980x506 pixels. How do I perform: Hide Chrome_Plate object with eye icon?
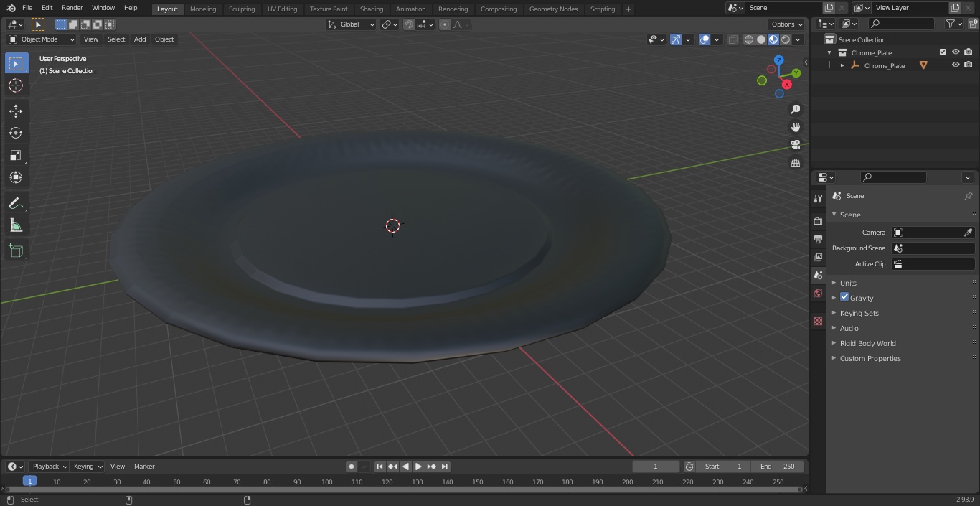click(x=956, y=65)
